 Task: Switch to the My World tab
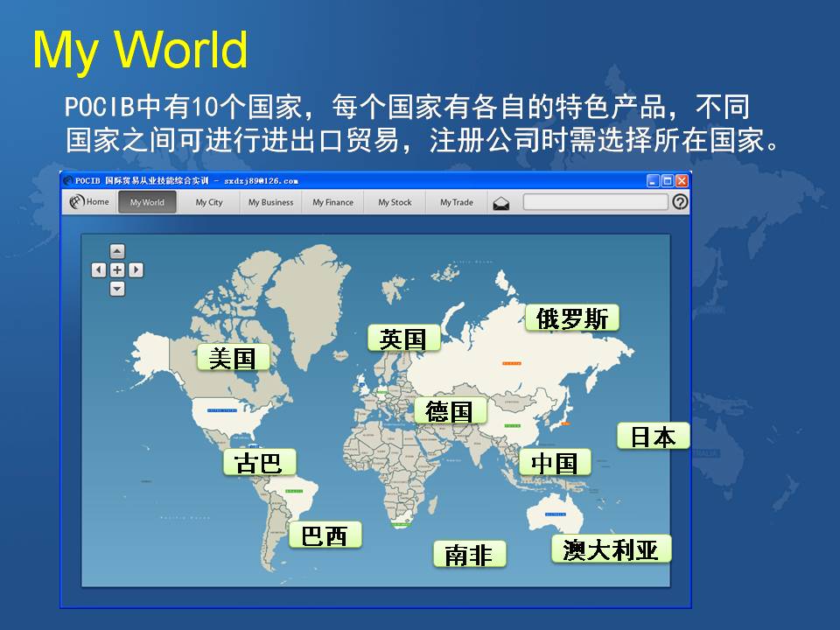point(147,202)
